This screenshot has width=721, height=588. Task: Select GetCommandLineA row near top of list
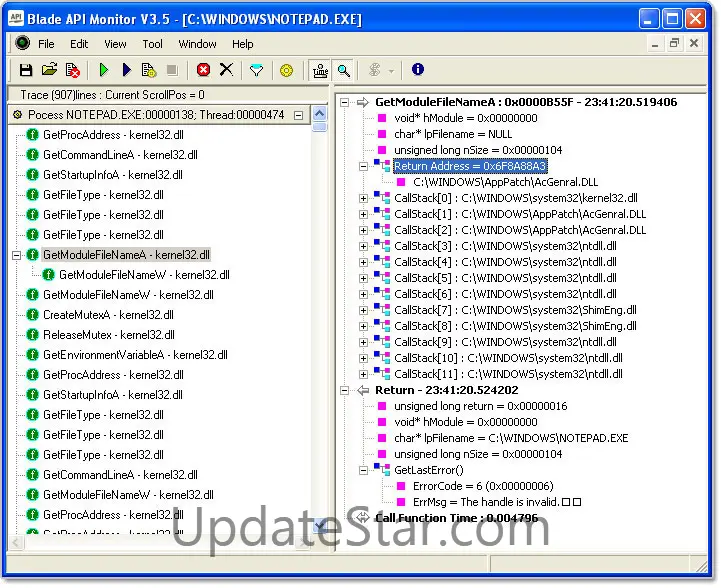120,155
